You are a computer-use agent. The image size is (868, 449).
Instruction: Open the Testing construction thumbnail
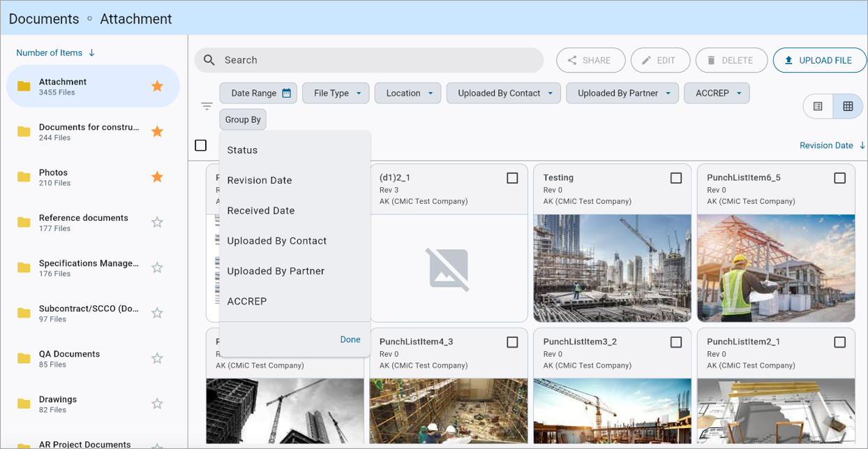[x=612, y=268]
